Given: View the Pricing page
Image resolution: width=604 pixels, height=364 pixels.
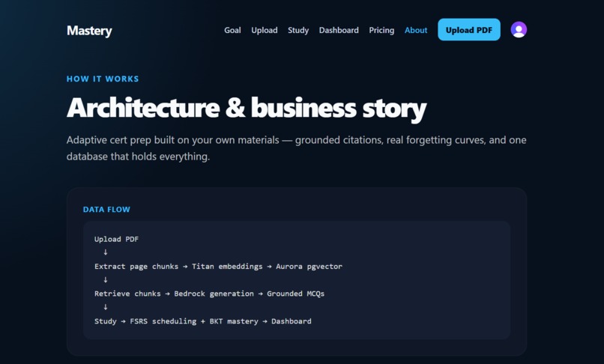Looking at the screenshot, I should [x=381, y=30].
